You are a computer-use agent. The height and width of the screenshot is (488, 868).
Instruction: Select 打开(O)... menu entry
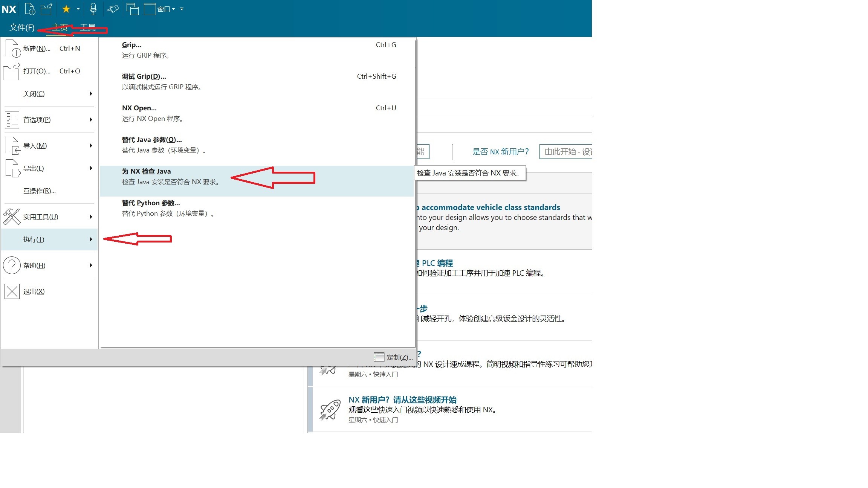click(49, 71)
